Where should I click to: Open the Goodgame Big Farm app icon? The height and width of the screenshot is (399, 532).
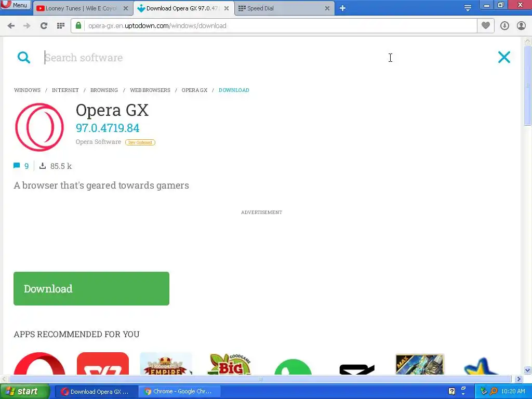[229, 364]
